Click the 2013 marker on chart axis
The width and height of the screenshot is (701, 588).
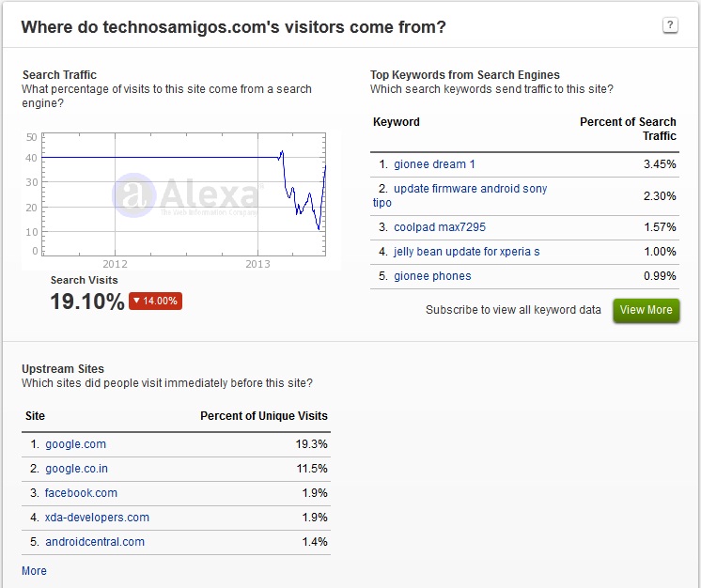point(257,264)
